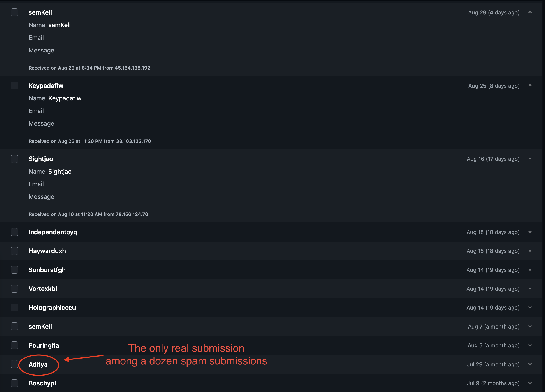Expand the Boschypl submission details
This screenshot has width=545, height=392.
pos(530,383)
